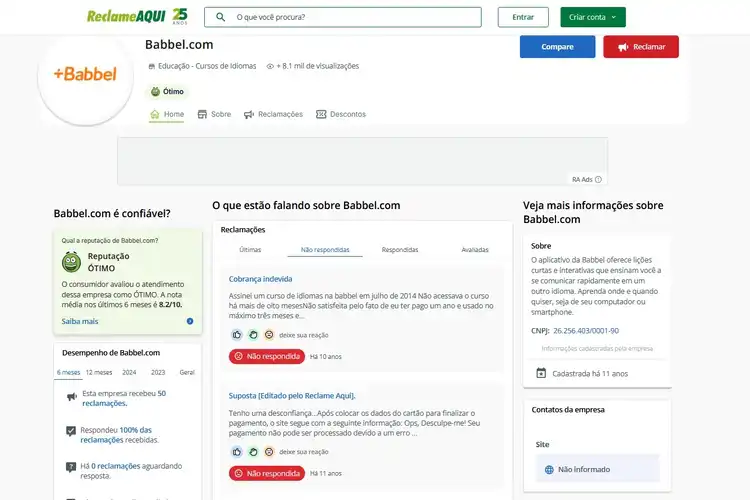Viewport: 750px width, 500px height.
Task: Click the Saiba mais link
Action: (x=80, y=322)
